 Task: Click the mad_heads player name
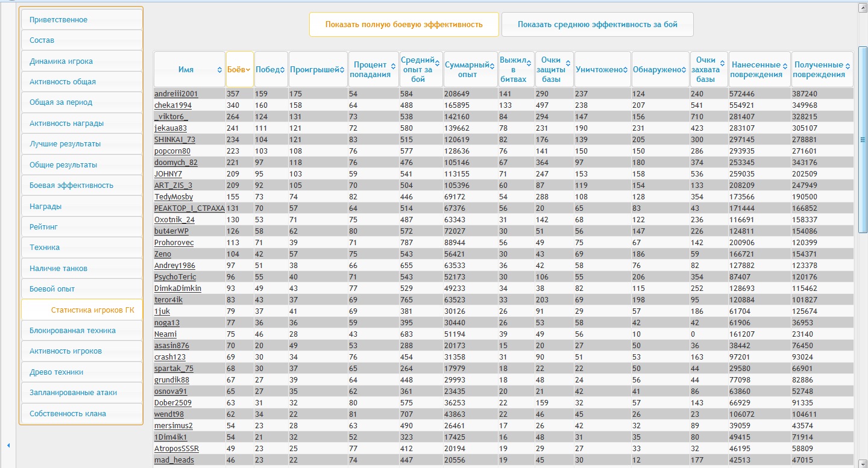tap(174, 460)
